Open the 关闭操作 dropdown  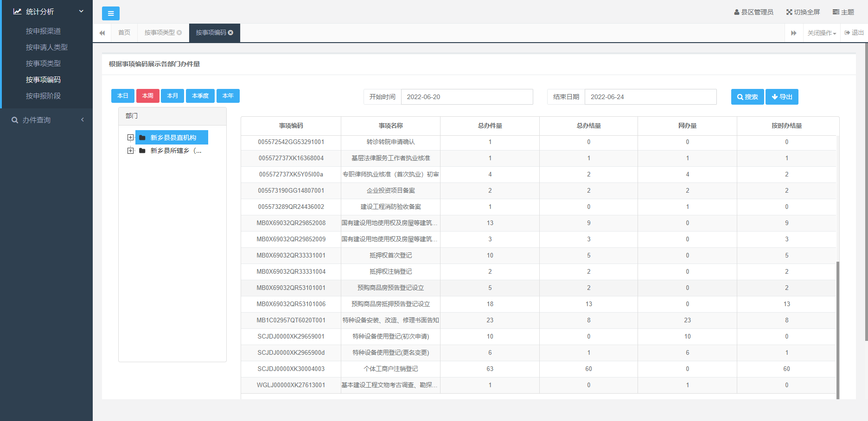pyautogui.click(x=821, y=33)
